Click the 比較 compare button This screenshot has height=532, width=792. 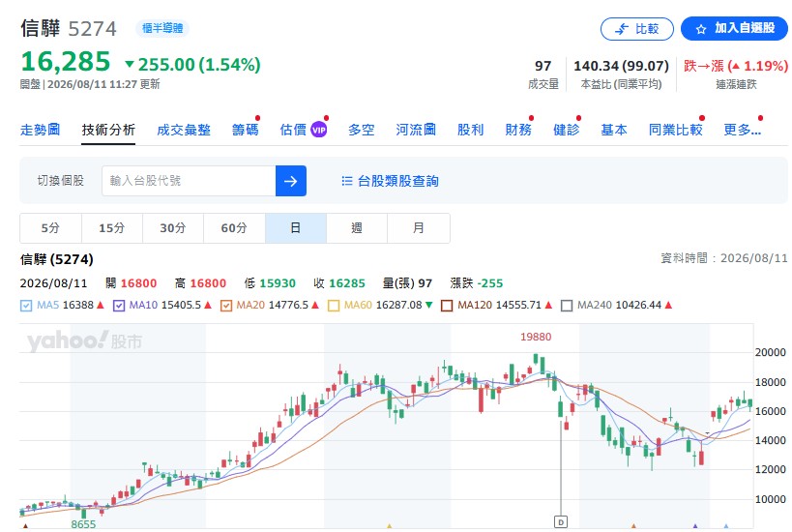[636, 29]
